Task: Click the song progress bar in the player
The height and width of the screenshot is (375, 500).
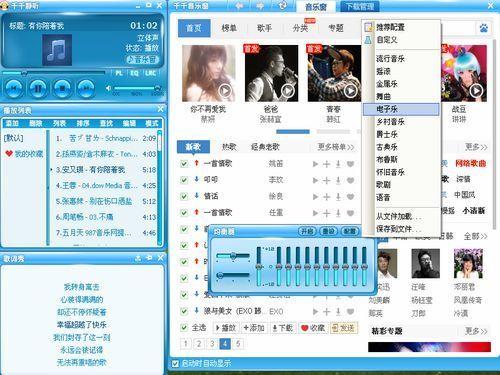Action: [53, 73]
